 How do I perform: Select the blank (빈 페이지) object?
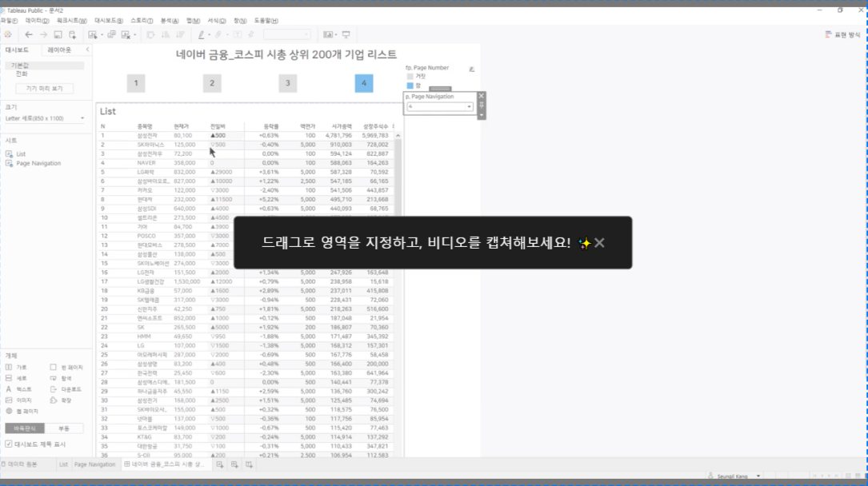(x=66, y=367)
